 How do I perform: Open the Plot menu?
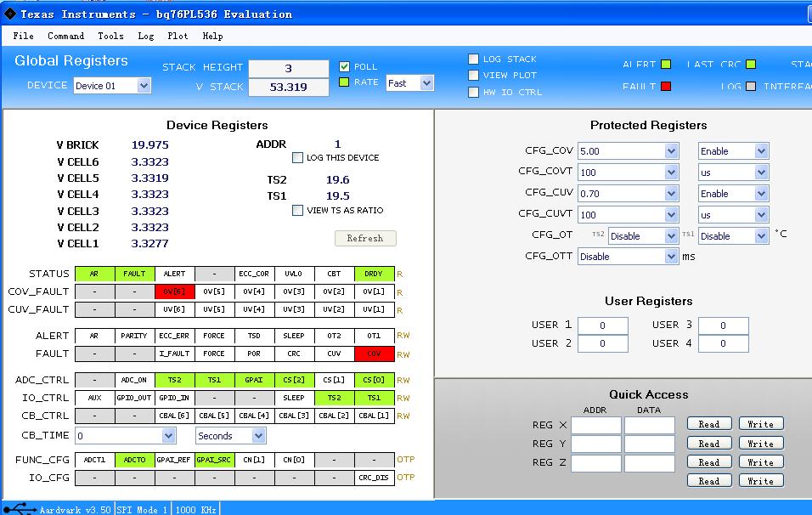[x=178, y=36]
